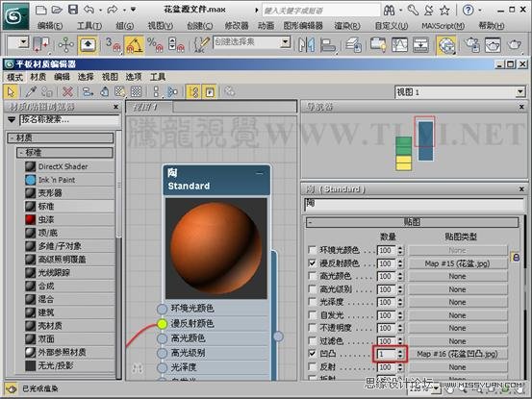Open the 渲染(R) main menu
The height and width of the screenshot is (399, 532).
click(347, 26)
